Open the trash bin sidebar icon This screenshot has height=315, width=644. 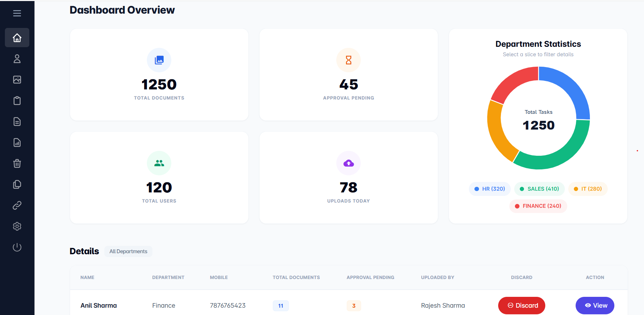point(17,163)
